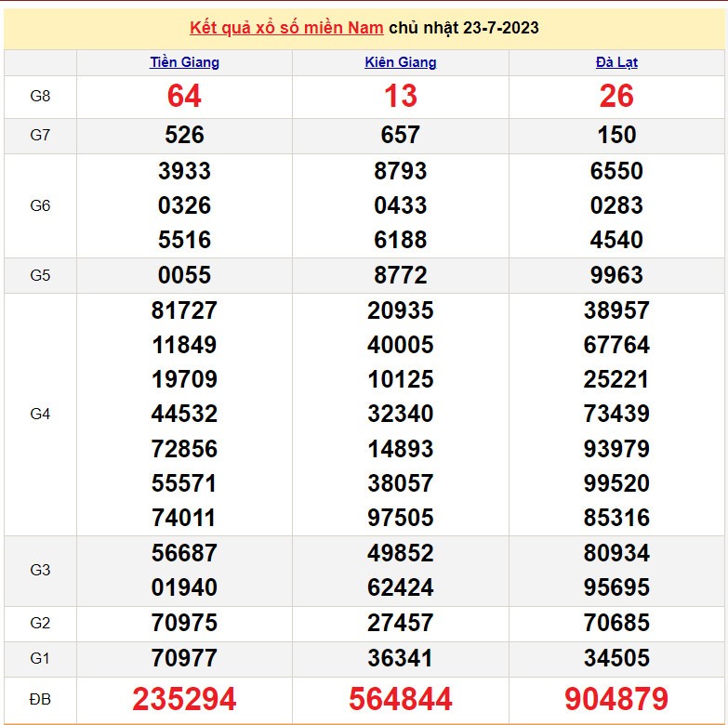Select G4 number 44532
Viewport: 728px width, 725px height.
[x=184, y=414]
